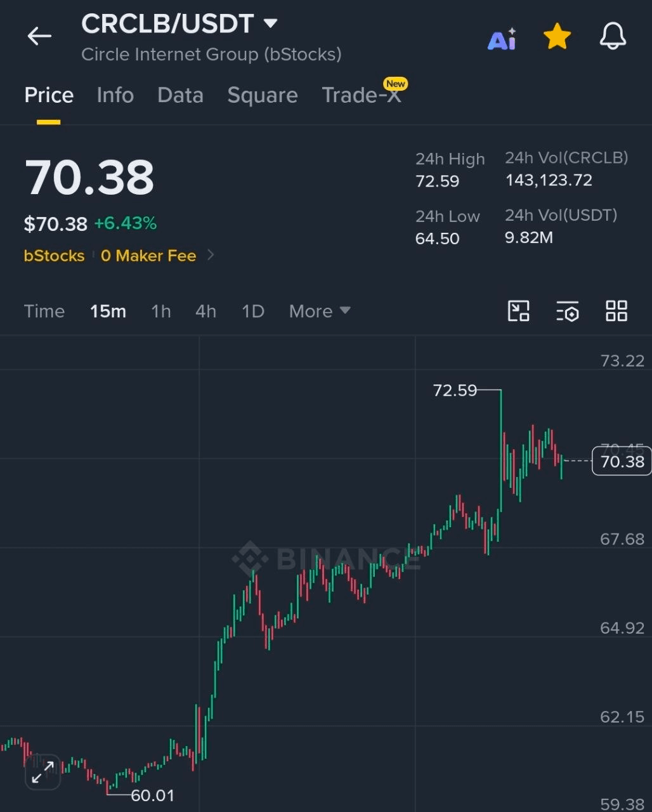Select the 1h timeframe

point(161,311)
